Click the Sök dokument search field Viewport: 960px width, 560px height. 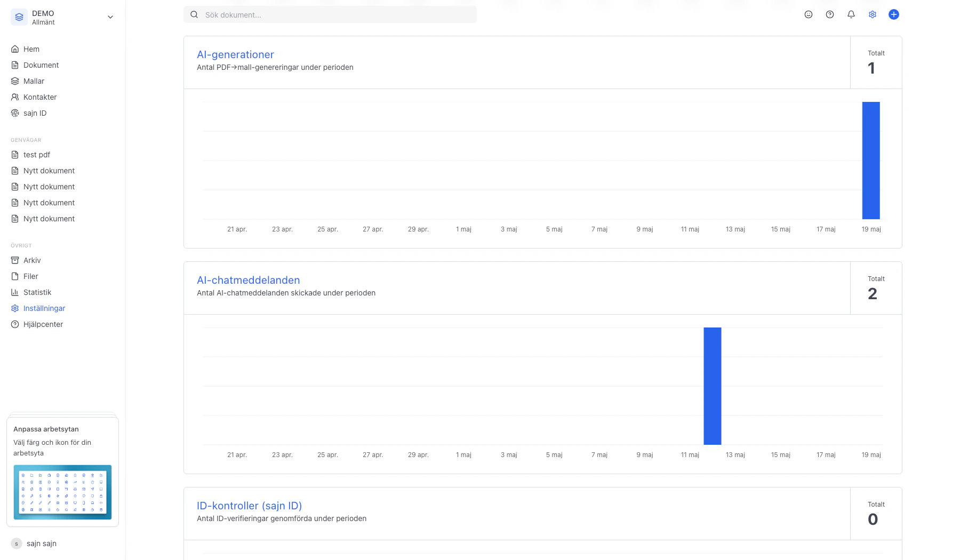330,15
